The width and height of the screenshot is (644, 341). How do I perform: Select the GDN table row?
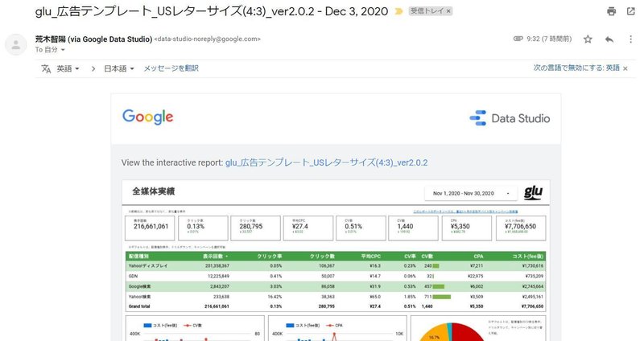(336, 276)
